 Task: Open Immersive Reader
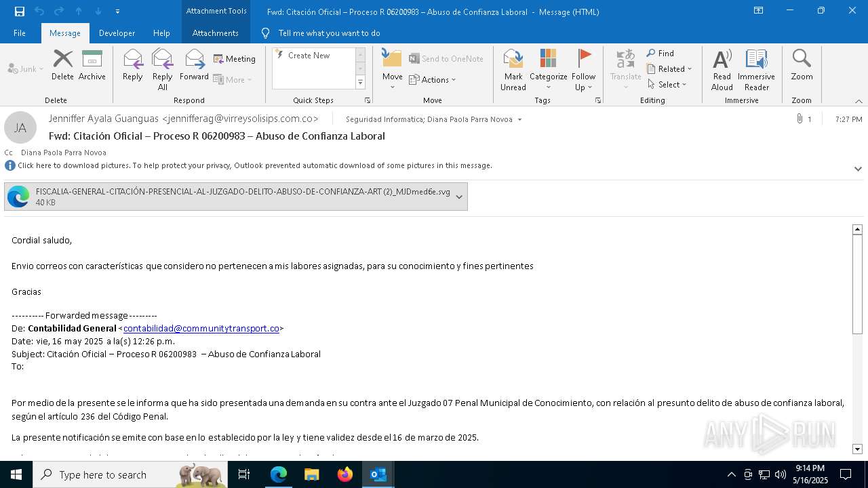point(756,69)
